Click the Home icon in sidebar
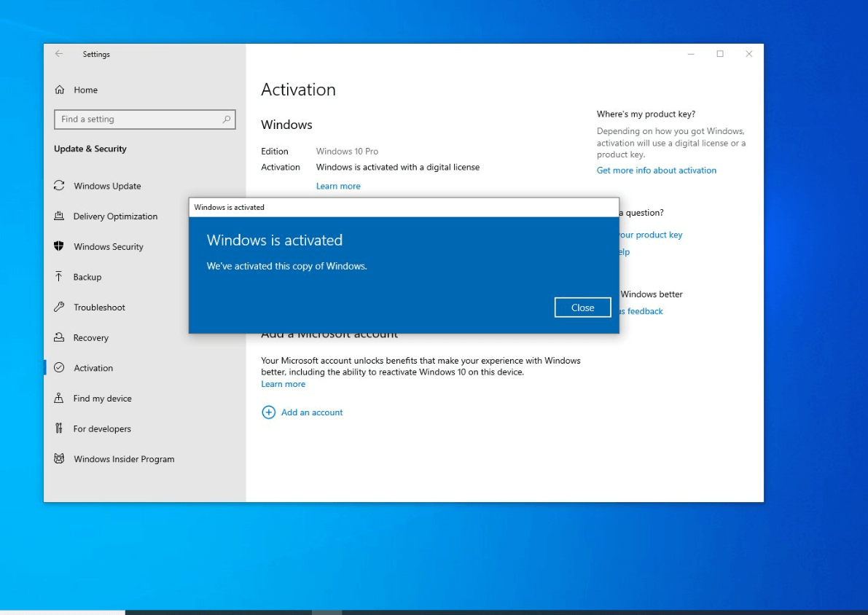 tap(60, 90)
